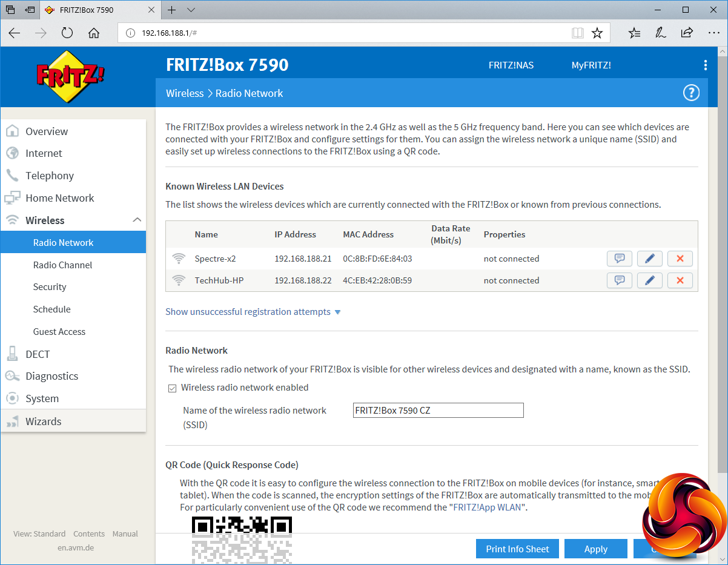Click the Print Info Sheet button

[517, 549]
